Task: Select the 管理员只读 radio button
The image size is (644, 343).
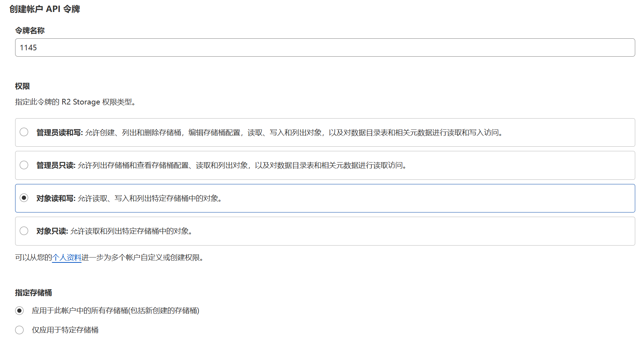Action: click(24, 165)
